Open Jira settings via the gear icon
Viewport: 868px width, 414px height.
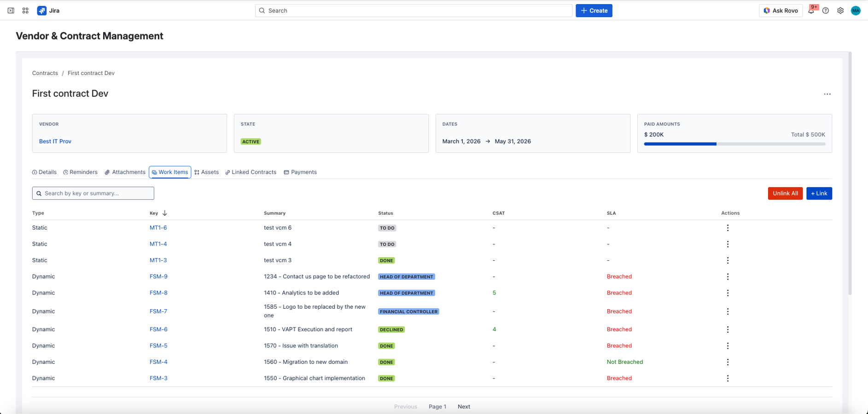(840, 10)
